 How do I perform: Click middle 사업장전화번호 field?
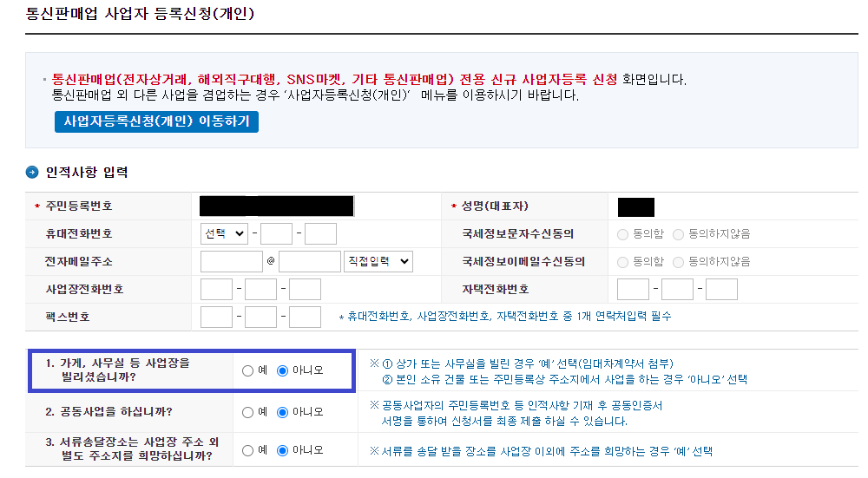tap(260, 289)
